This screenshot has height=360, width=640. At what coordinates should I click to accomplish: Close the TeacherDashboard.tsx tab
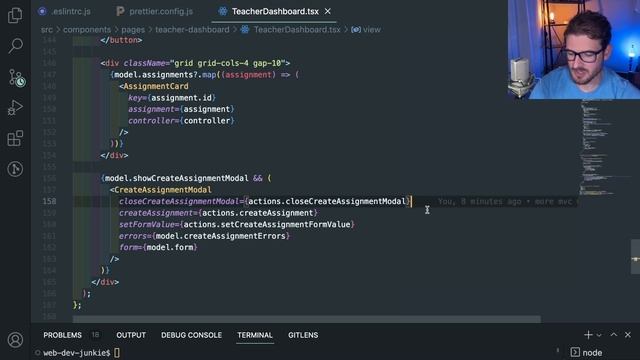click(x=328, y=11)
